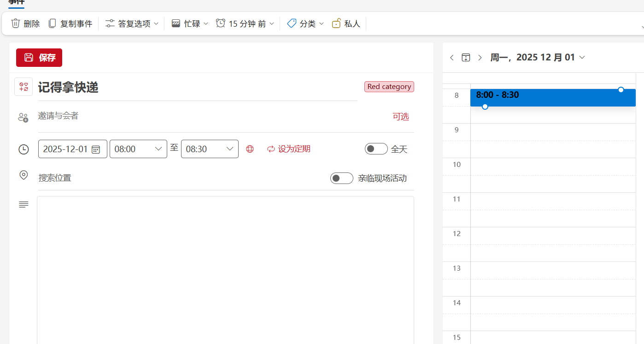Click the time zone globe icon
The height and width of the screenshot is (344, 644).
pyautogui.click(x=250, y=149)
